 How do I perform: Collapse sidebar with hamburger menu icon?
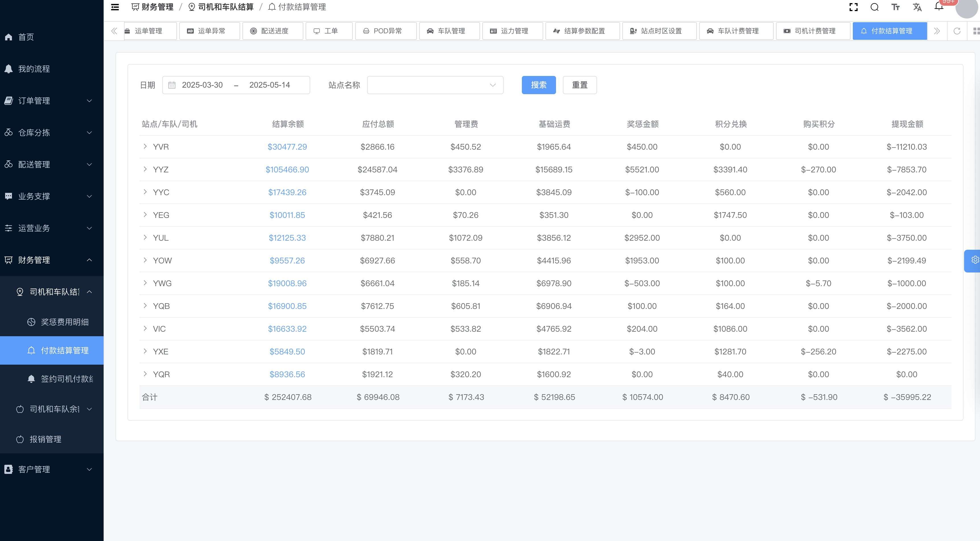pyautogui.click(x=115, y=7)
